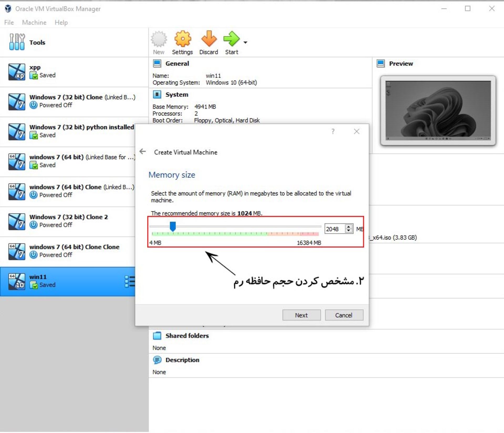Click the System section chip icon

(x=157, y=94)
